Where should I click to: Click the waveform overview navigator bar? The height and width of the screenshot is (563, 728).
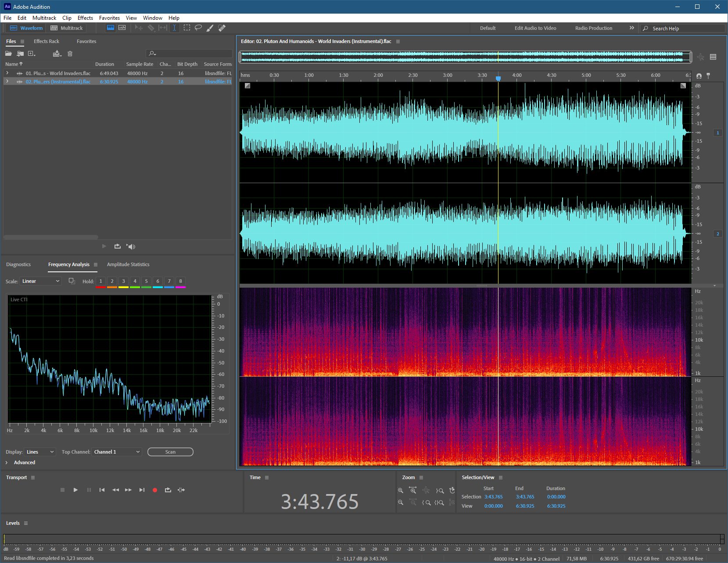(465, 57)
